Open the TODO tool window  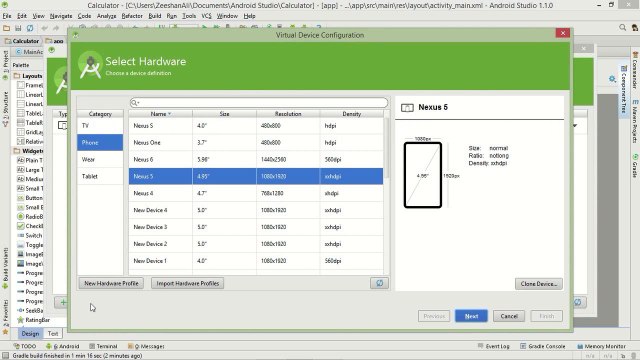point(25,346)
